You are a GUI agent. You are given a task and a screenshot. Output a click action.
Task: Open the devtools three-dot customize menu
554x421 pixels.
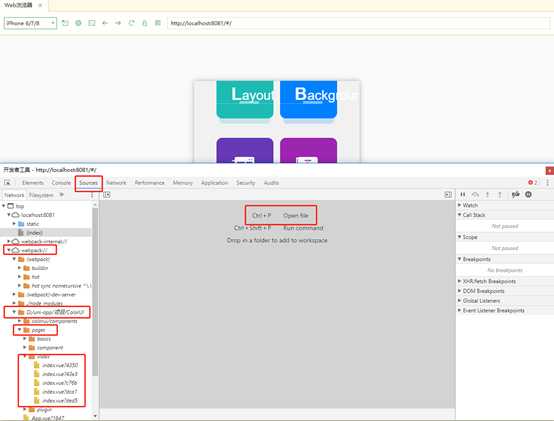click(547, 183)
